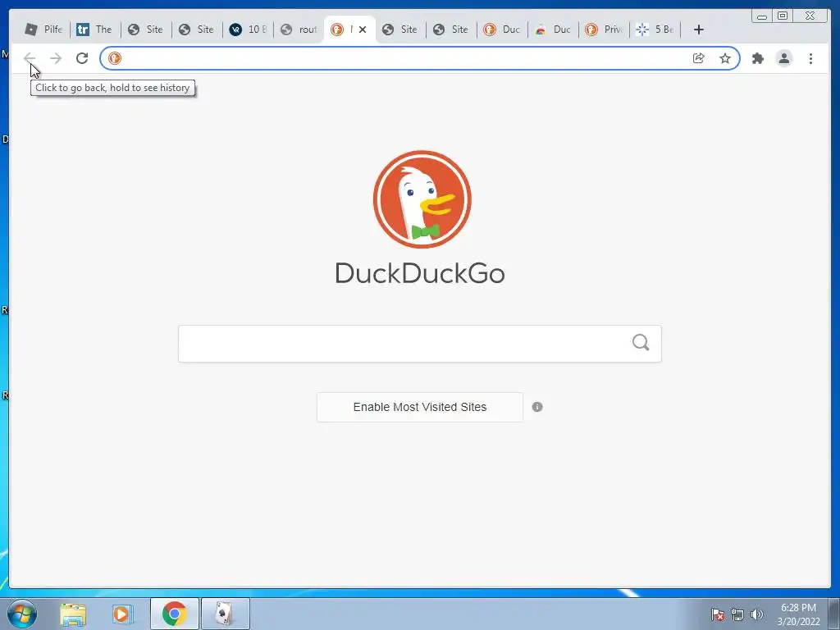The width and height of the screenshot is (840, 630).
Task: Switch to the "5 Be" tab
Action: pos(655,30)
